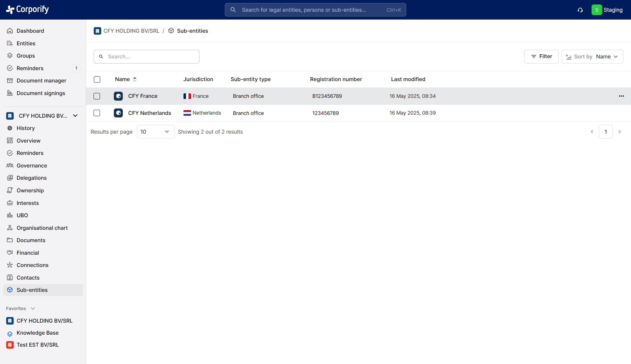Open the support headset icon
Viewport: 631px width, 364px height.
pyautogui.click(x=580, y=10)
